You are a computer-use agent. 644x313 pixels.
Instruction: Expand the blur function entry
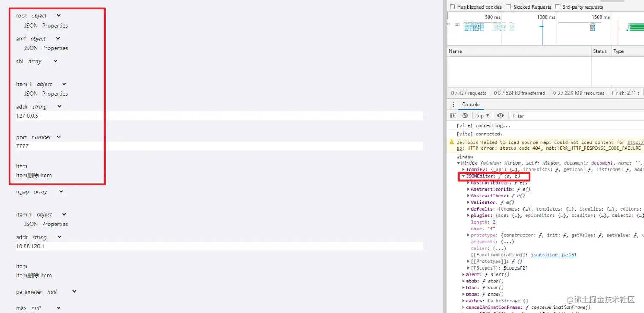464,288
